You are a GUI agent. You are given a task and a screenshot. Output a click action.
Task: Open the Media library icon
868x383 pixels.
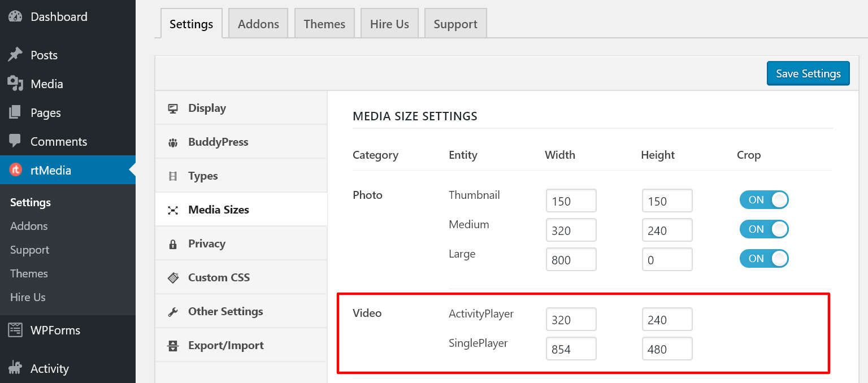[15, 84]
